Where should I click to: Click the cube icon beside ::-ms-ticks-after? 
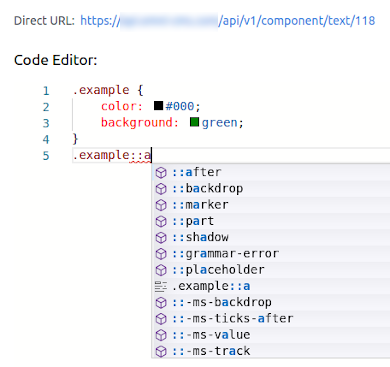tap(161, 319)
